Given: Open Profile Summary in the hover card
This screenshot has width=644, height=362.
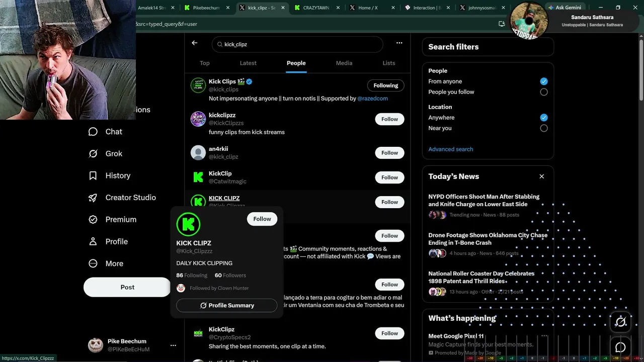Looking at the screenshot, I should pos(226,305).
